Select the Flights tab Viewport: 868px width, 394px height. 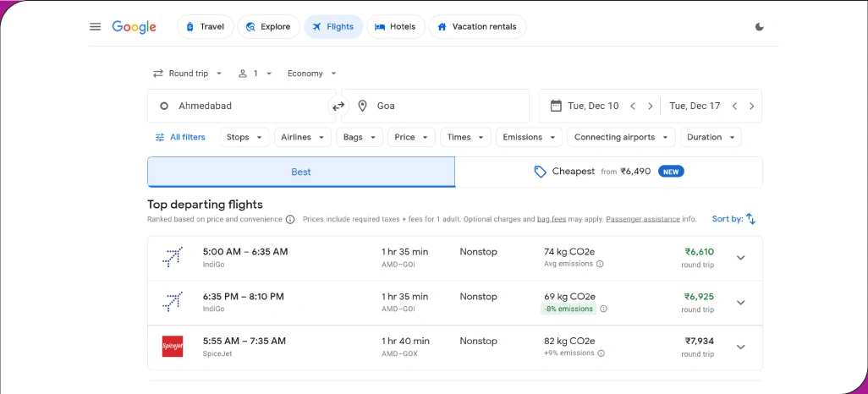tap(333, 26)
